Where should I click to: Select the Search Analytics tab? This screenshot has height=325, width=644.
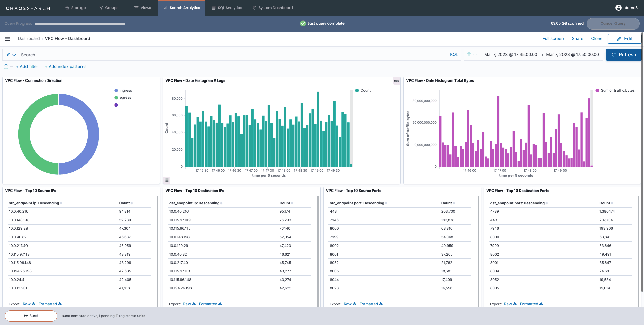tap(182, 8)
